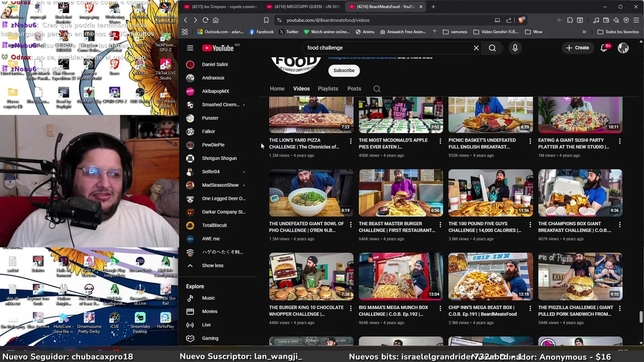Open the notifications bell
644x362 pixels.
pyautogui.click(x=604, y=48)
